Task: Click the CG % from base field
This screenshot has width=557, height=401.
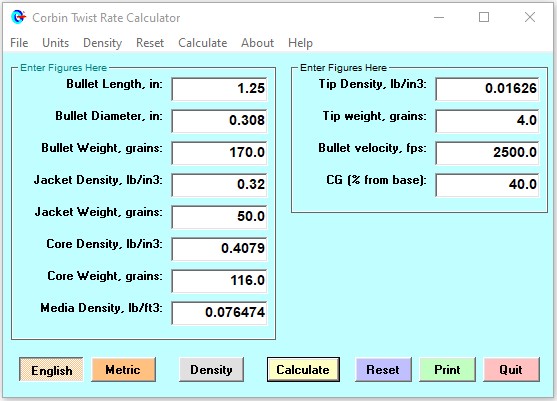Action: click(x=487, y=185)
